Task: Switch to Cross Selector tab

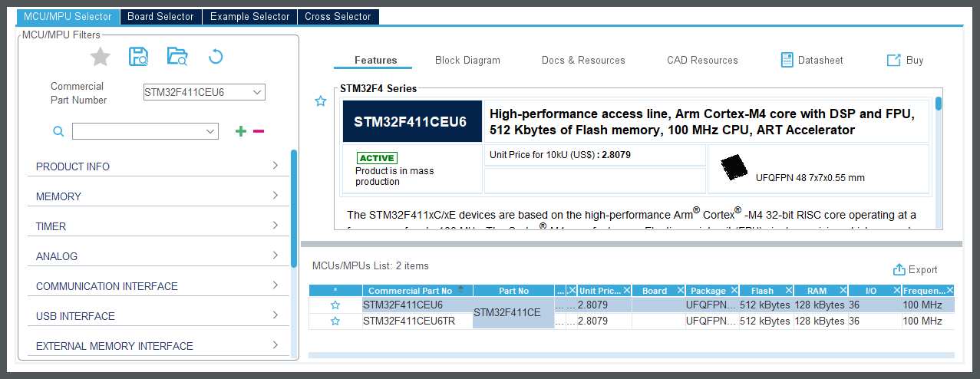Action: pyautogui.click(x=338, y=16)
